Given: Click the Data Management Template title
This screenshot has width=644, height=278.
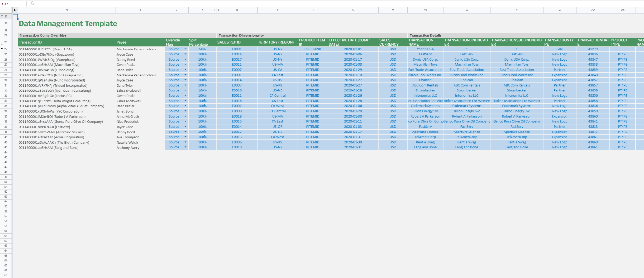Looking at the screenshot, I should [x=68, y=23].
